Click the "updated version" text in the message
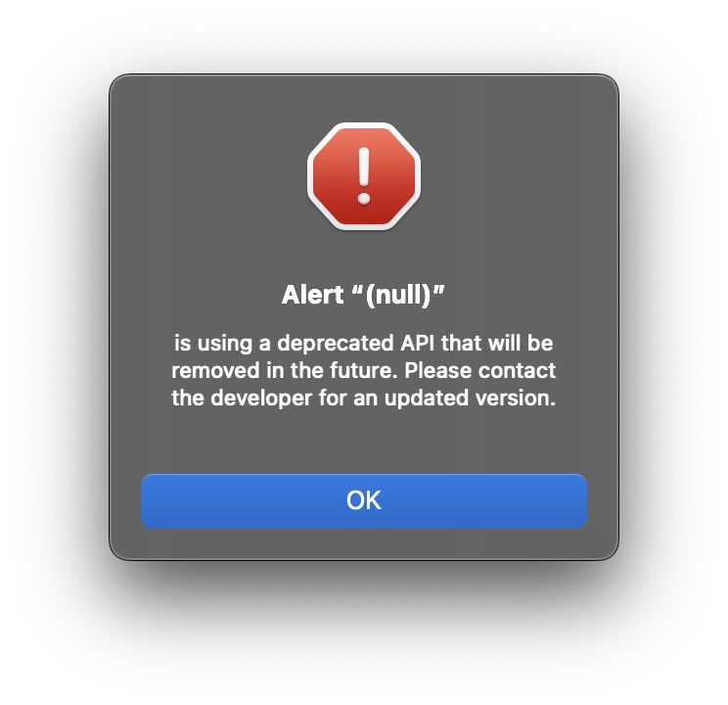 [470, 398]
